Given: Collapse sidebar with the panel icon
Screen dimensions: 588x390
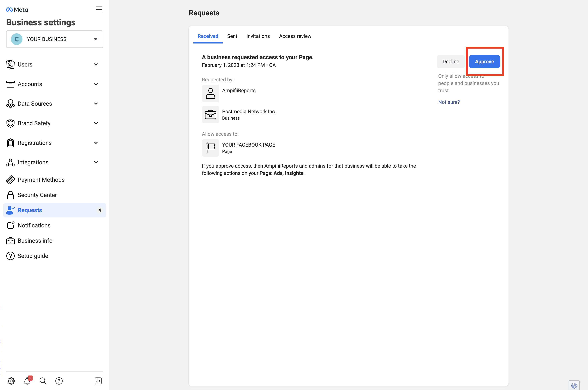Looking at the screenshot, I should (98, 381).
